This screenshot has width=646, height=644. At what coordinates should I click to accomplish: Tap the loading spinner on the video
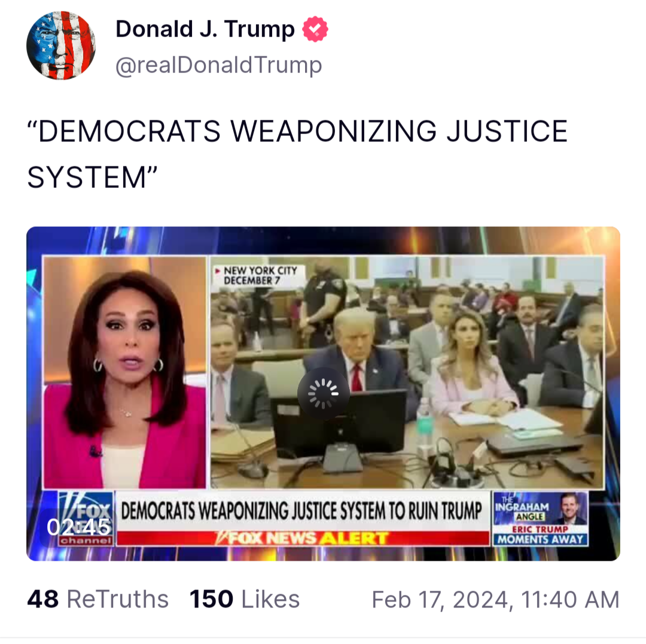coord(324,394)
